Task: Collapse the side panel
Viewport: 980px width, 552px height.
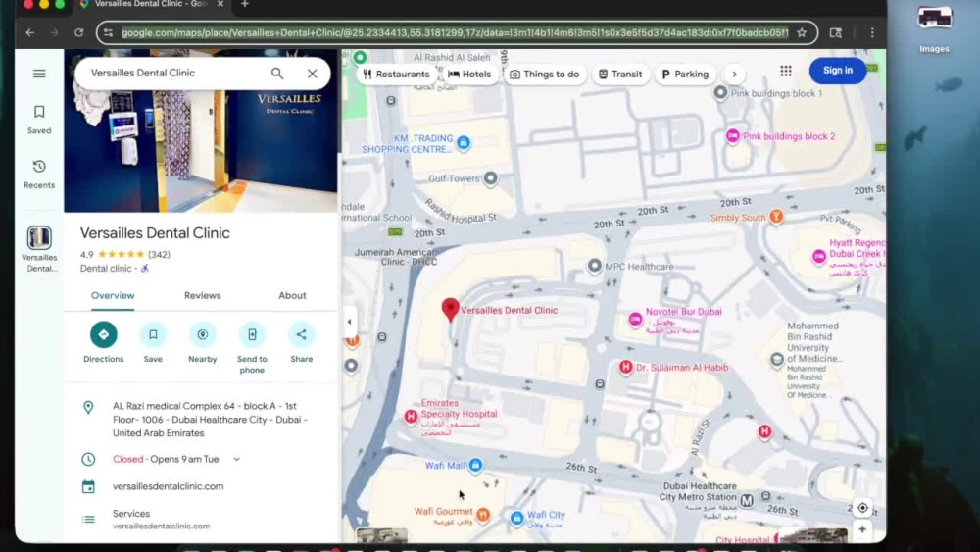Action: [350, 322]
